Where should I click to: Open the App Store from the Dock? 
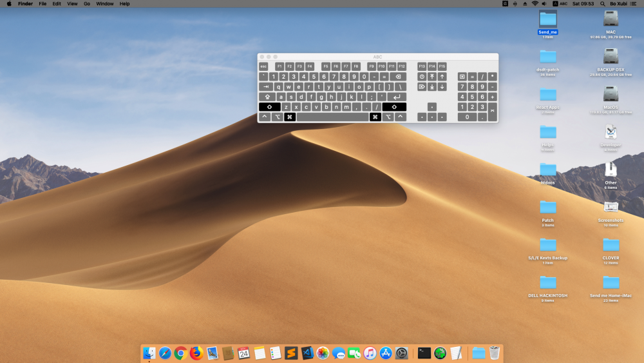[x=386, y=353]
